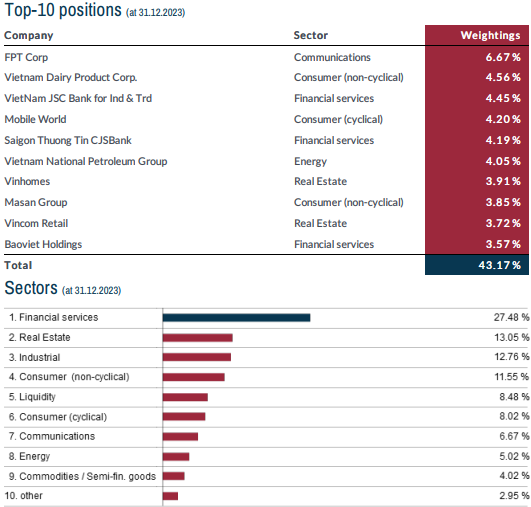Click the 'Top-10 positions' heading

pos(63,10)
